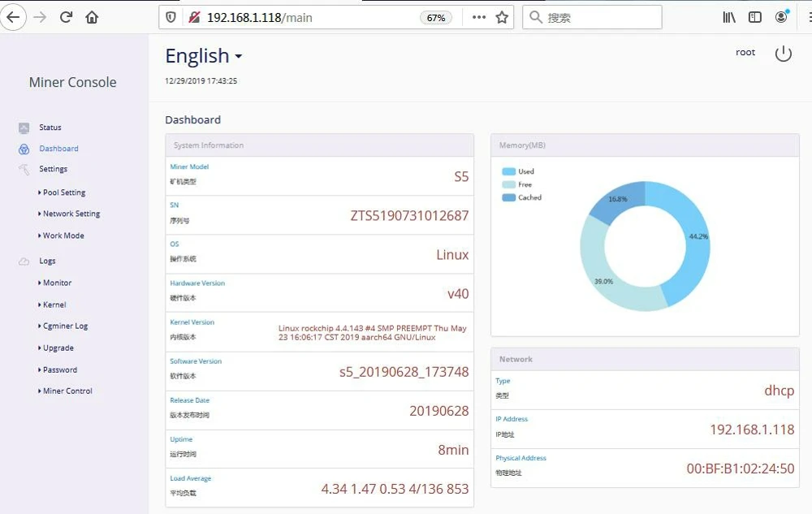
Task: Click the Miner Console title
Action: [x=72, y=82]
